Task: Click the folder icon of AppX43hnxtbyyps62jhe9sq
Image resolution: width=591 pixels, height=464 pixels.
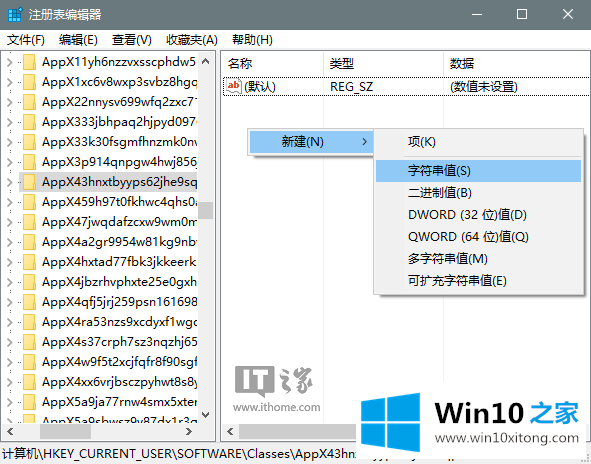Action: click(x=29, y=182)
